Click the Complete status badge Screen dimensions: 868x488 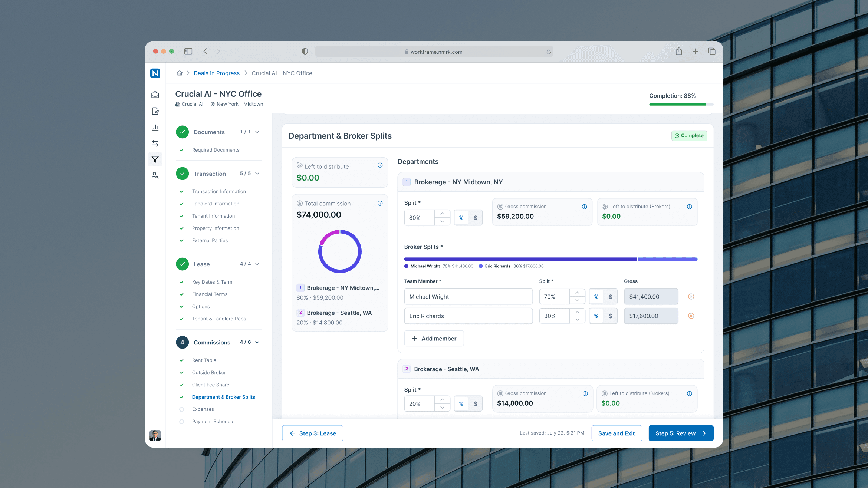[x=689, y=136]
